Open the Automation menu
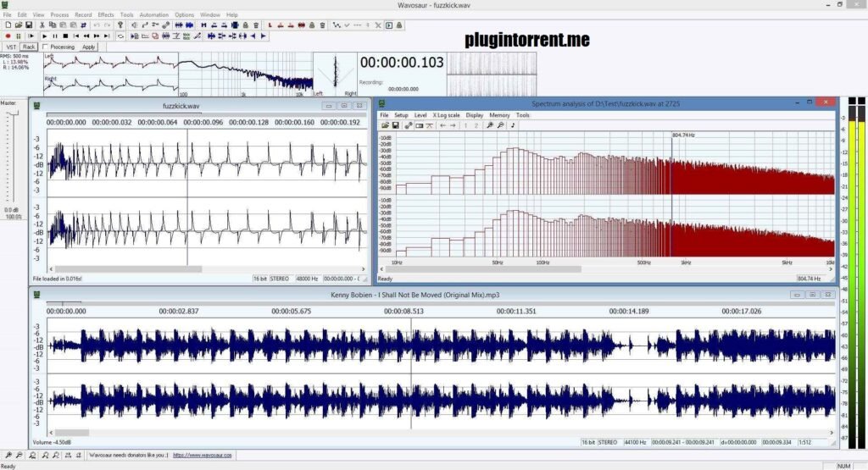Viewport: 868px width, 470px height. [x=154, y=15]
